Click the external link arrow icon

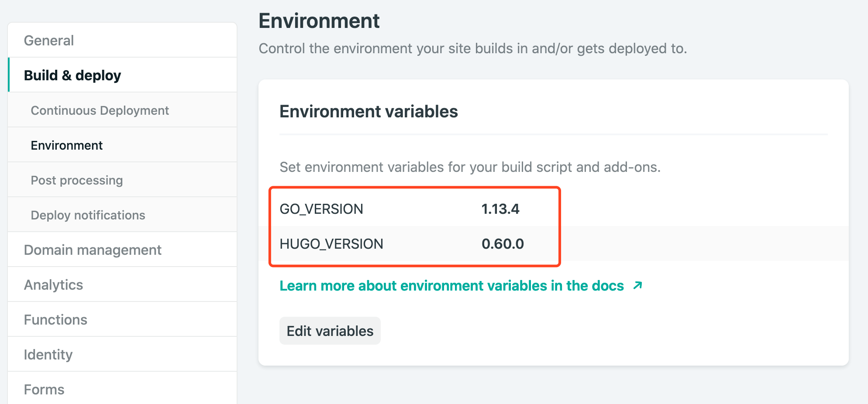click(x=637, y=285)
